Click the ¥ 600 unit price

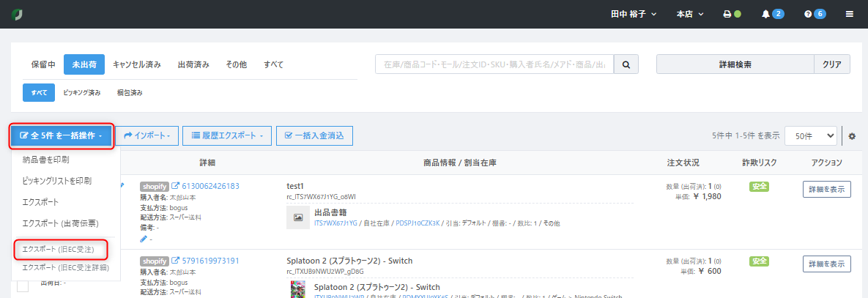pyautogui.click(x=711, y=271)
